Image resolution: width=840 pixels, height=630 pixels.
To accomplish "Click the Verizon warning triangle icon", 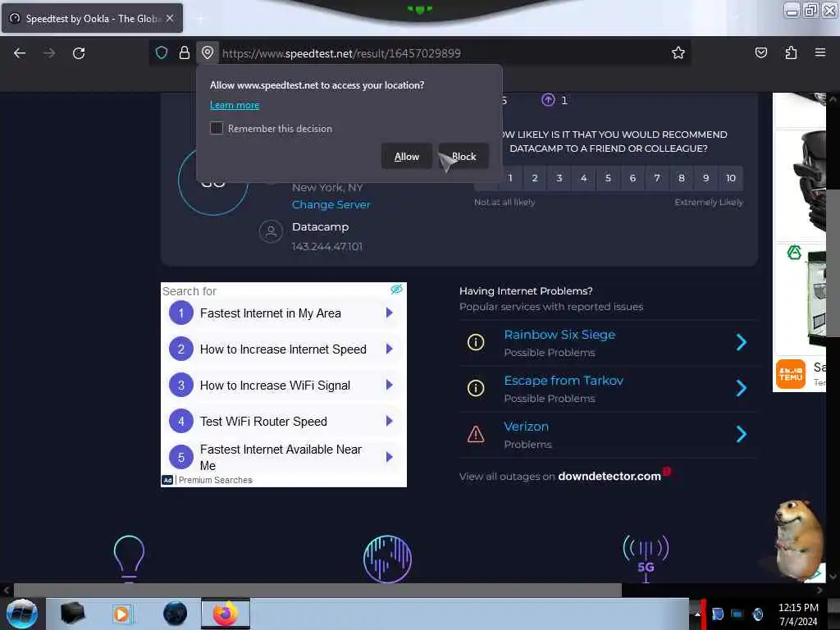I will (x=476, y=434).
